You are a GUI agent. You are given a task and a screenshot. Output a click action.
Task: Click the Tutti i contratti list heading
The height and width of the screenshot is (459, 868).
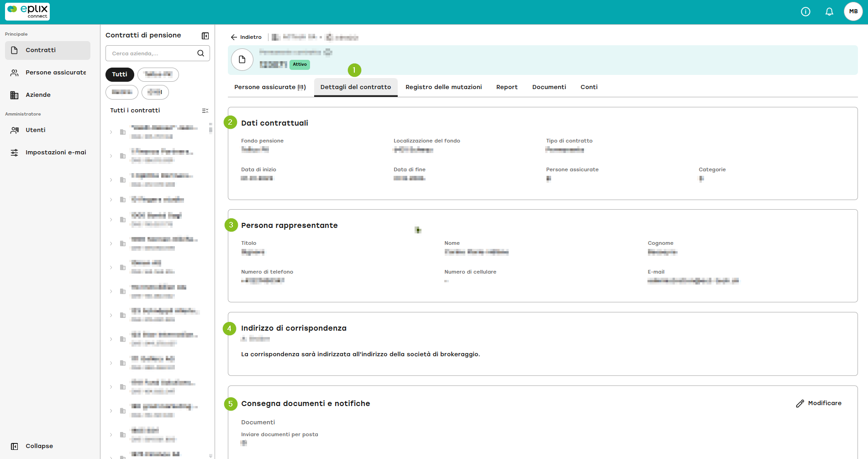click(x=135, y=111)
